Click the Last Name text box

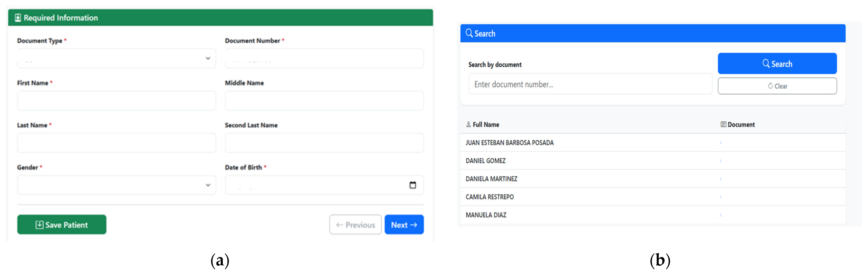116,143
